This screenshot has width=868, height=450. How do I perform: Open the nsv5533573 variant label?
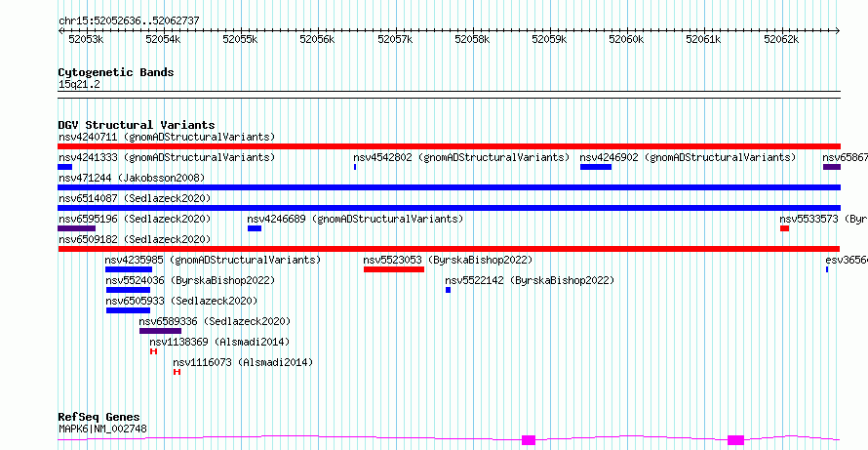pos(823,219)
